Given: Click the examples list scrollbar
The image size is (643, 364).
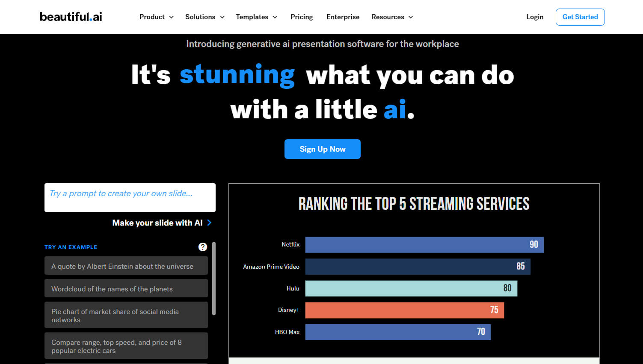Looking at the screenshot, I should tap(214, 279).
